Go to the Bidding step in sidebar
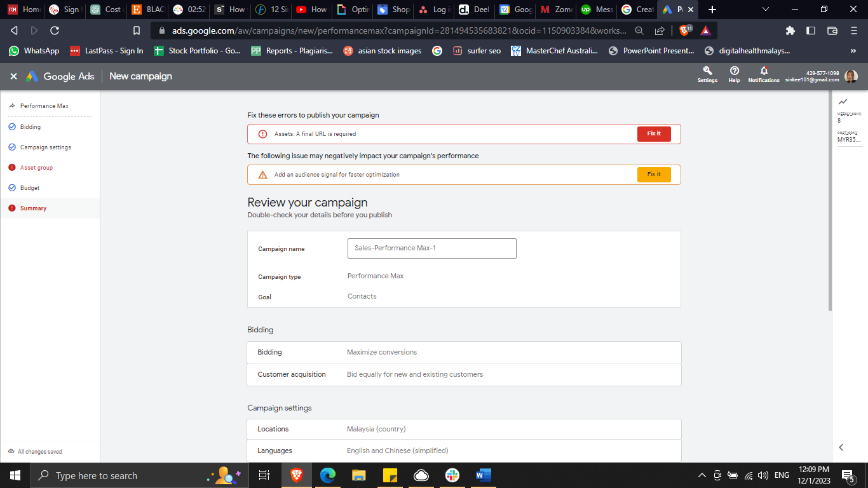The height and width of the screenshot is (488, 868). [31, 127]
